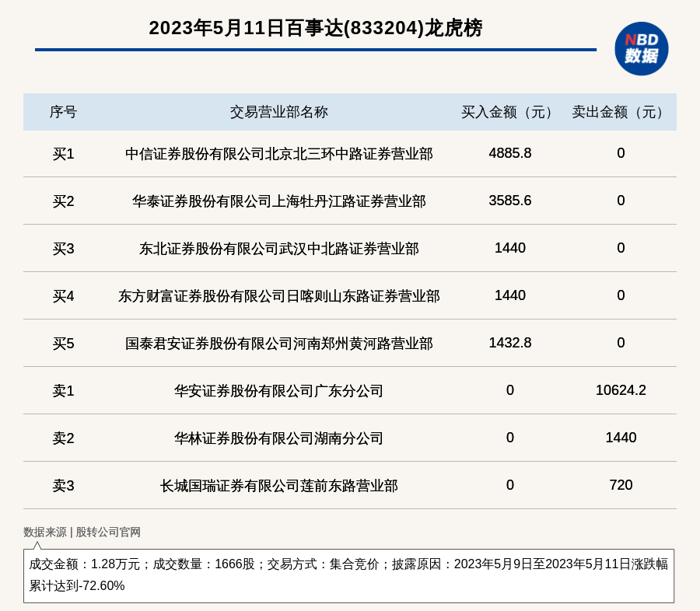This screenshot has width=700, height=611.
Task: Select the buy amount 3585.6
Action: [509, 201]
